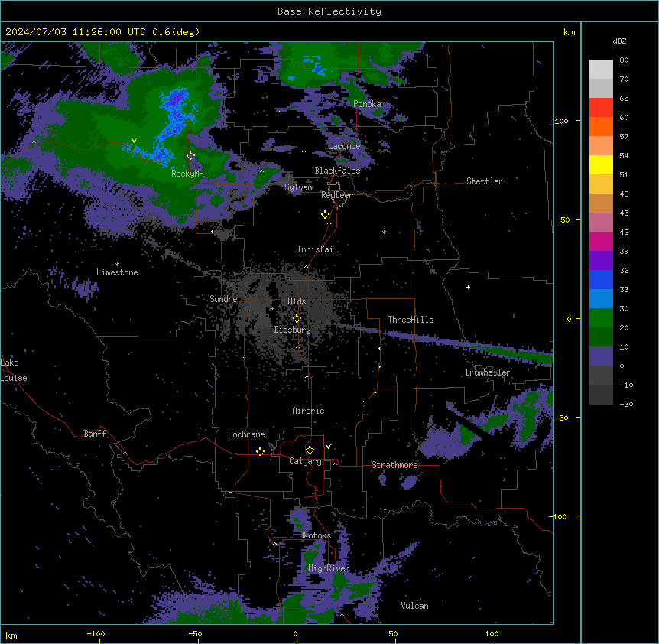
Task: Click the Stettler label
Action: 485,181
